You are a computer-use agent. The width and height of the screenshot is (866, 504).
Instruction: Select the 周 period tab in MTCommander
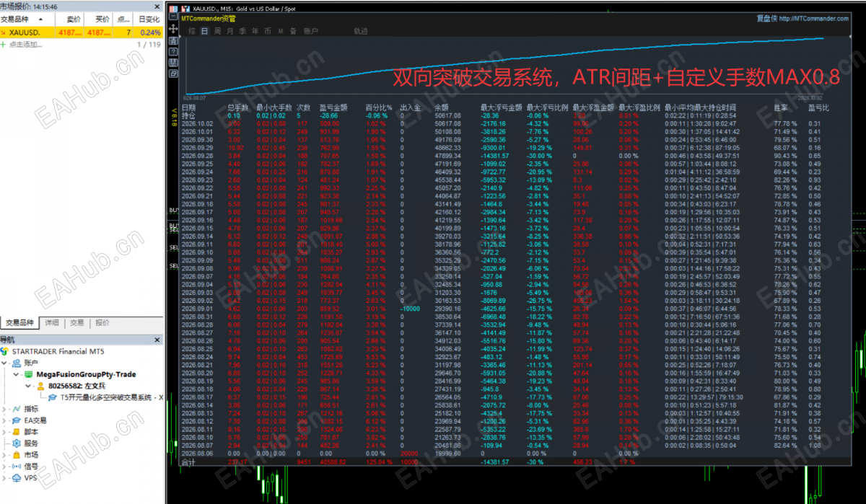coord(217,31)
